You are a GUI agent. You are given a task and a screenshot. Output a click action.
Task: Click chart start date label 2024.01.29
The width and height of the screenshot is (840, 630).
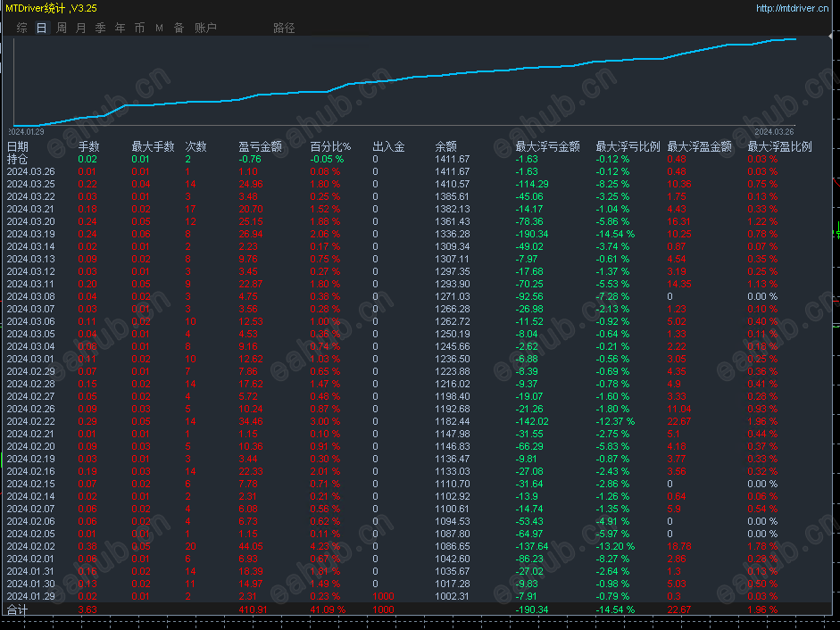coord(26,132)
